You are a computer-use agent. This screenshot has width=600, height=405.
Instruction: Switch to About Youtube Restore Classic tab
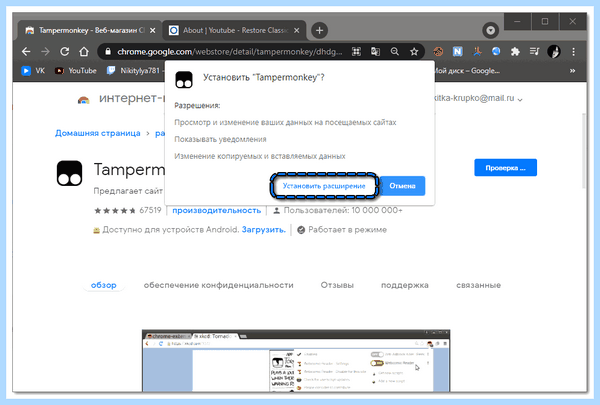(x=235, y=30)
